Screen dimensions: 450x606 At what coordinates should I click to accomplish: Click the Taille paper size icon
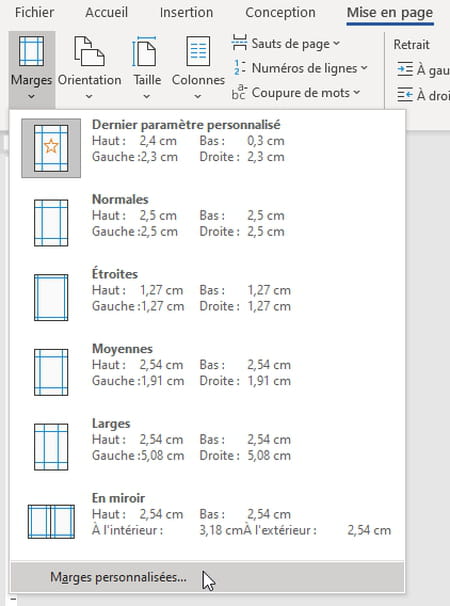(145, 51)
